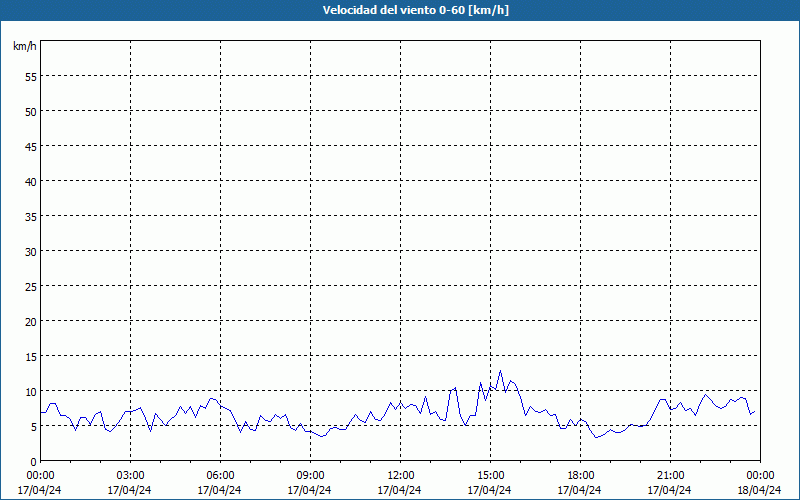Click the y-axis label '30'
The width and height of the screenshot is (800, 500).
(31, 252)
